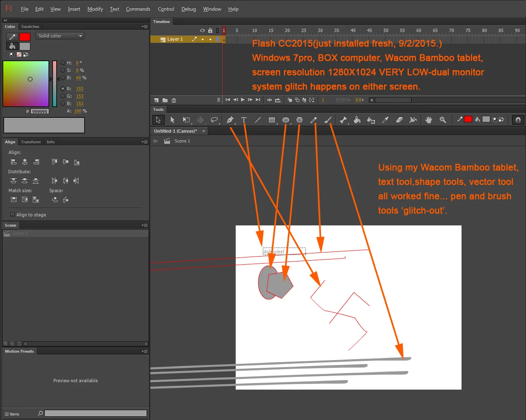Select the Lasso tool
The width and height of the screenshot is (526, 420).
[x=214, y=120]
